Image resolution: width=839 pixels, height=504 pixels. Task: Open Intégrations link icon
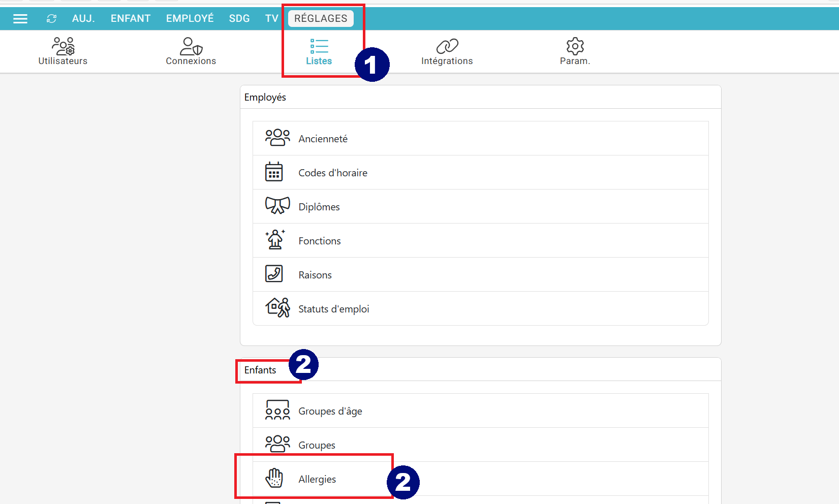(x=447, y=46)
